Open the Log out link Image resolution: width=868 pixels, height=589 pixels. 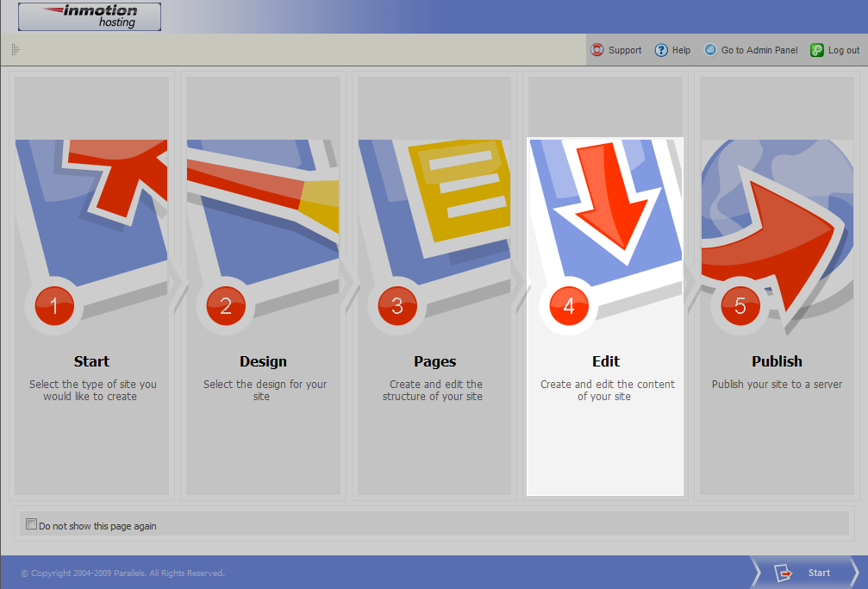click(x=844, y=50)
